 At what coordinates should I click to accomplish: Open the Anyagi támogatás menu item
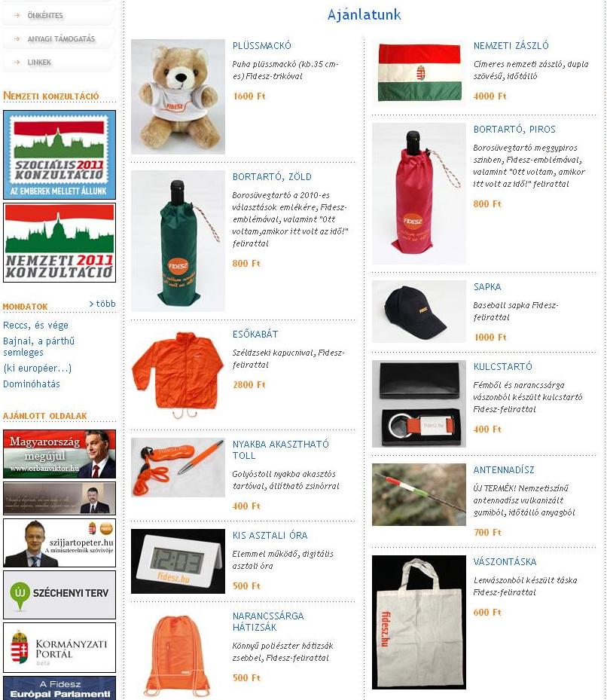point(61,39)
